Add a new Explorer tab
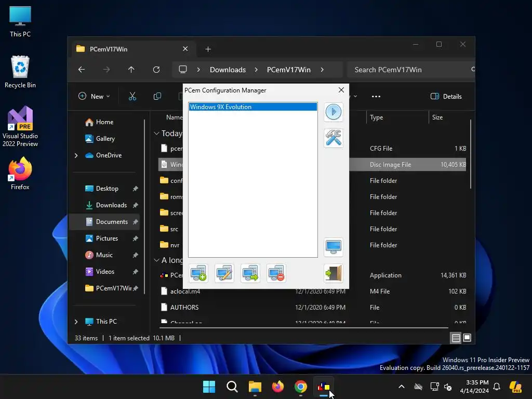Viewport: 532px width, 399px height. (208, 49)
